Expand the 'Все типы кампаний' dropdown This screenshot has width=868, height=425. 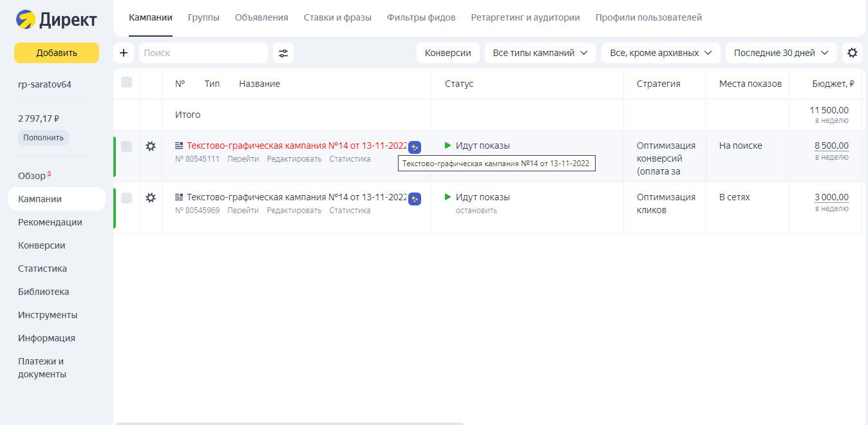(540, 53)
